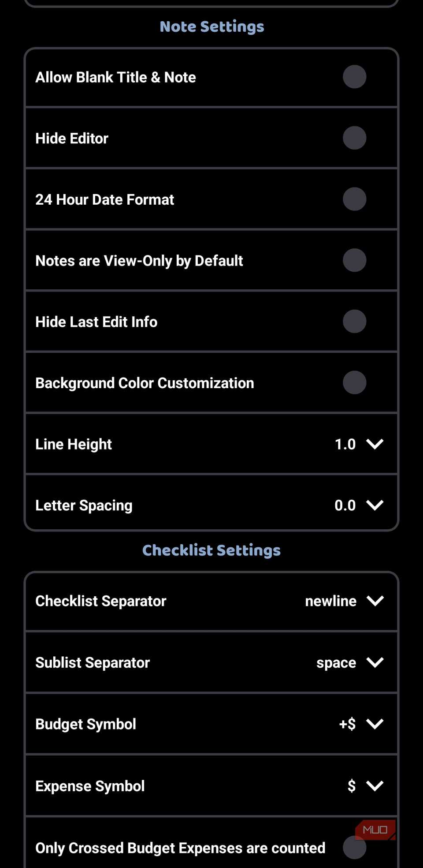Open Sublist Separator dropdown arrow
This screenshot has width=423, height=868.
[375, 662]
